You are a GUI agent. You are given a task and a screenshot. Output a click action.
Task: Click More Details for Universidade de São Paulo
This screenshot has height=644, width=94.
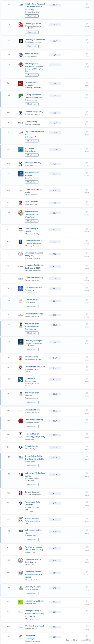click(32, 539)
